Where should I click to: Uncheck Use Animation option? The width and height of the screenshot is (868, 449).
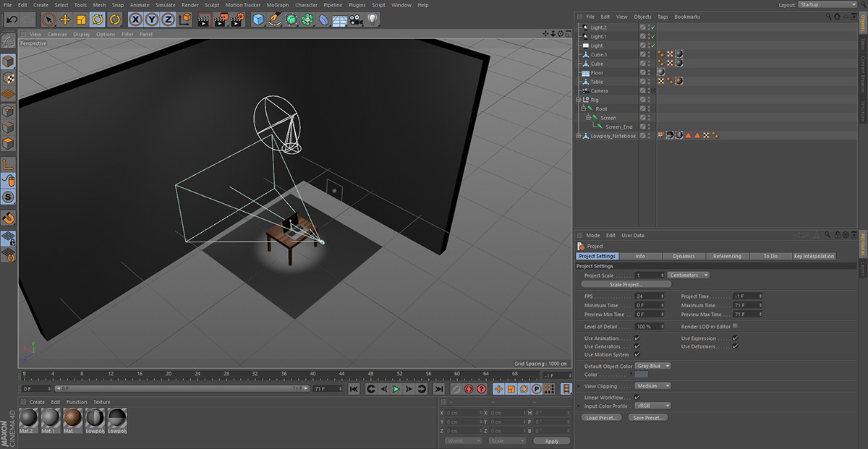[637, 338]
